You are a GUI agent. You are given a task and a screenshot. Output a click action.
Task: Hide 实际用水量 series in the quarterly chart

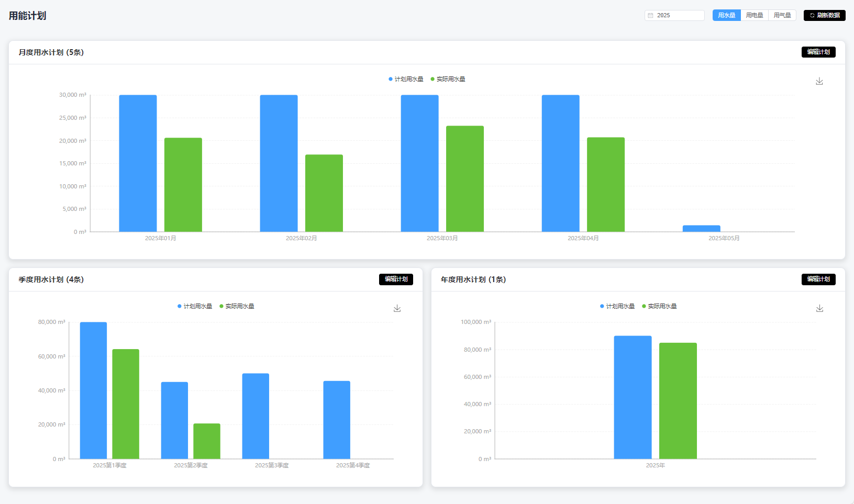(x=237, y=306)
